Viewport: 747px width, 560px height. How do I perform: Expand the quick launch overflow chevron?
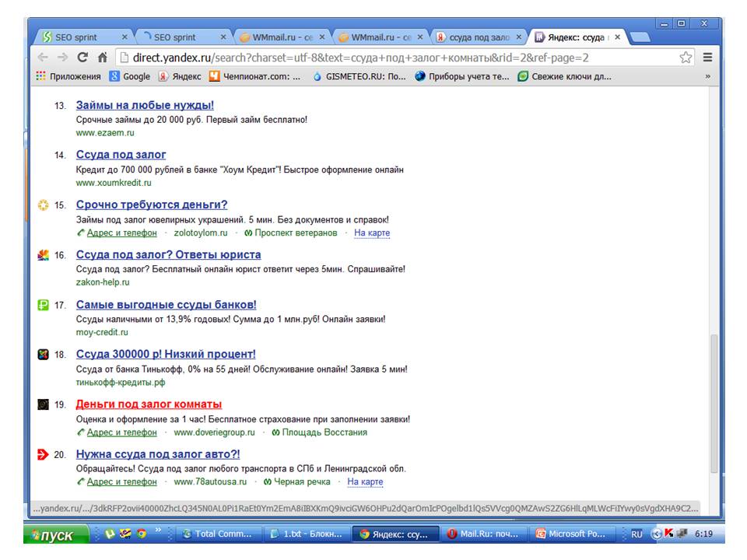click(158, 530)
